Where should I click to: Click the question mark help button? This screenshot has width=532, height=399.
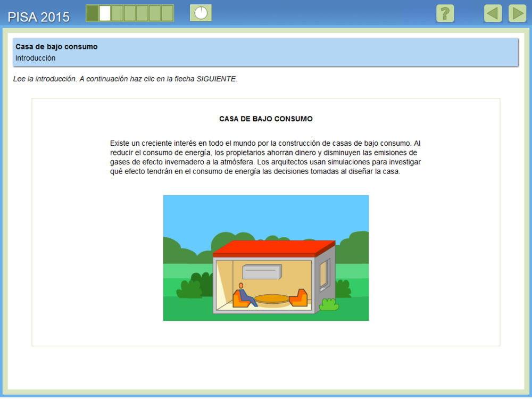tap(445, 13)
